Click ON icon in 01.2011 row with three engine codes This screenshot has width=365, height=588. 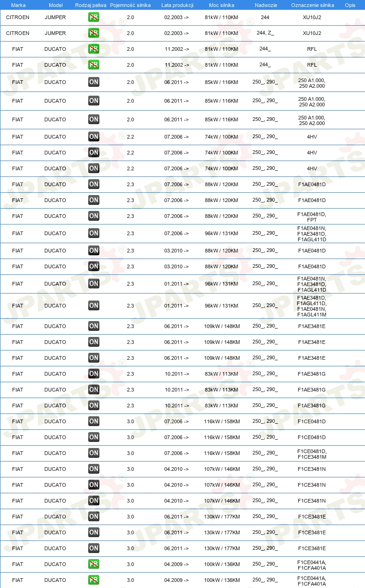pyautogui.click(x=94, y=284)
